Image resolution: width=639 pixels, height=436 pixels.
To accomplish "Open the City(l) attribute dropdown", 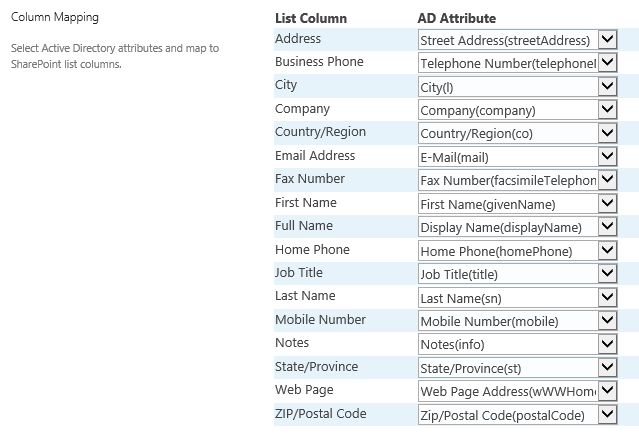I will [x=518, y=87].
